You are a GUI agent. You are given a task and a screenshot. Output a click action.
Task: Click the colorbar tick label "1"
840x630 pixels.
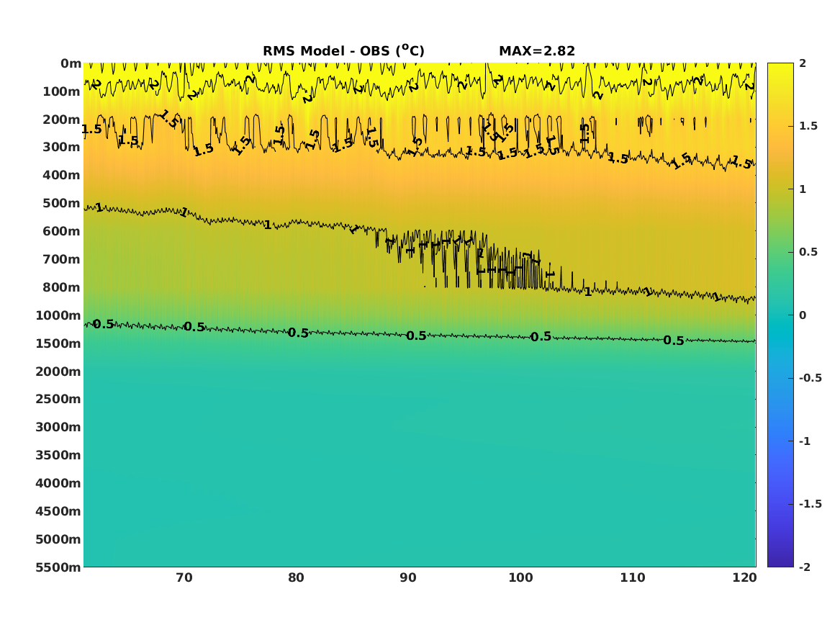pyautogui.click(x=803, y=189)
